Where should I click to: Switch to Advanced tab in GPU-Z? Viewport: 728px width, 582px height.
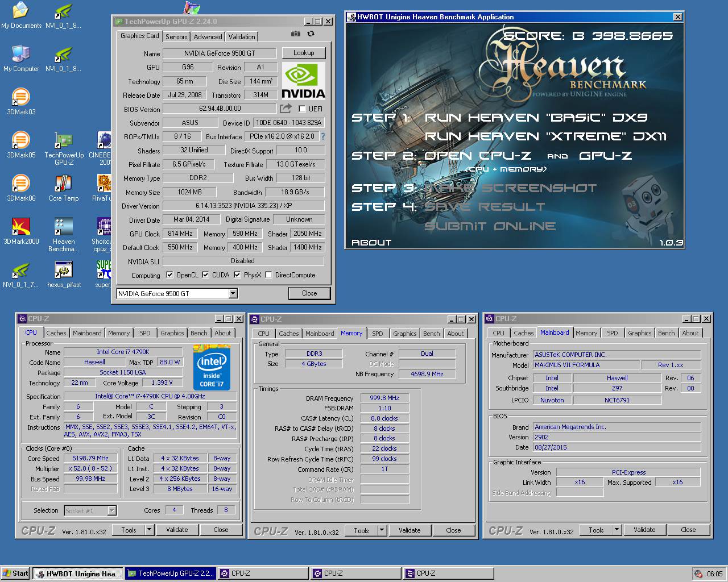click(208, 37)
